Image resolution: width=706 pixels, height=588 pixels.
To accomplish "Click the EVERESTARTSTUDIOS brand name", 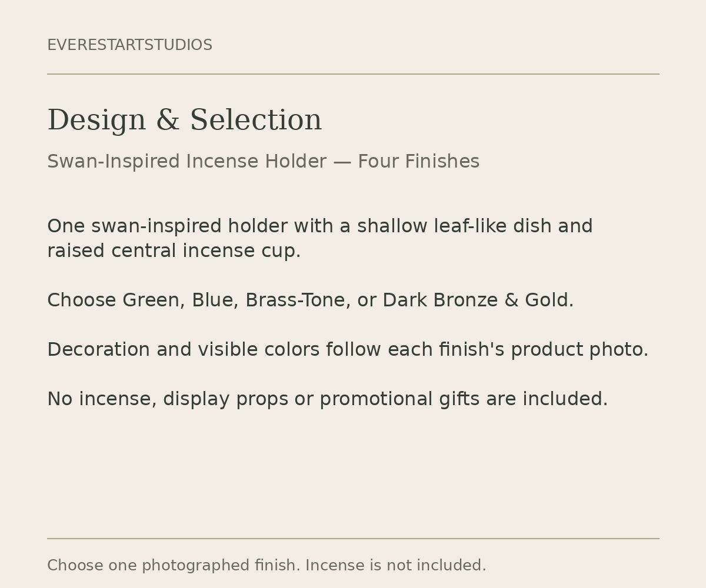I will point(129,45).
